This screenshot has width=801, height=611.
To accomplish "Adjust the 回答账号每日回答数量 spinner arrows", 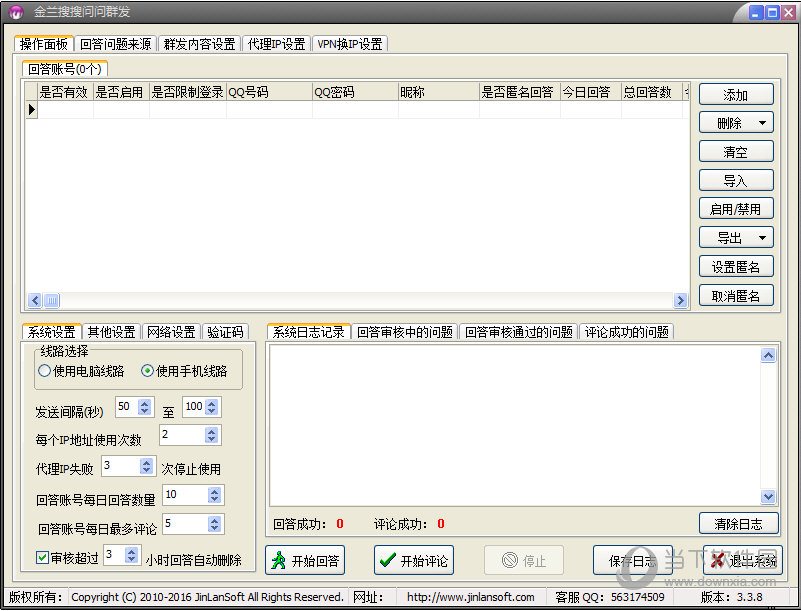I will pos(215,495).
